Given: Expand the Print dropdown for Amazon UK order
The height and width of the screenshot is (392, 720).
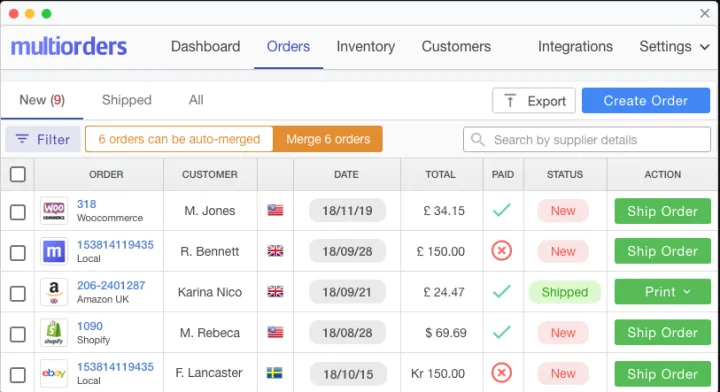Looking at the screenshot, I should coord(663,291).
